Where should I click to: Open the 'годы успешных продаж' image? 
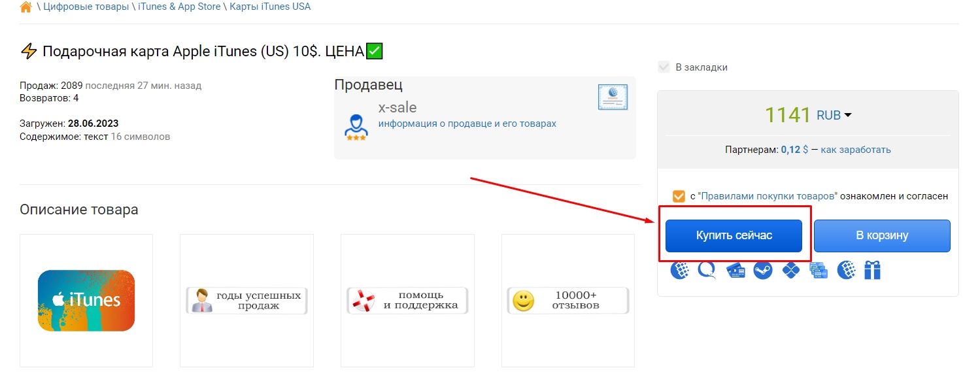(x=247, y=301)
